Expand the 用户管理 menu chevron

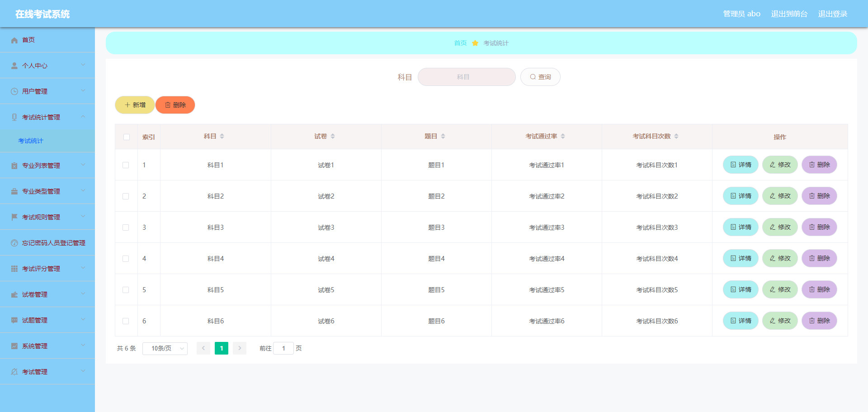[83, 91]
